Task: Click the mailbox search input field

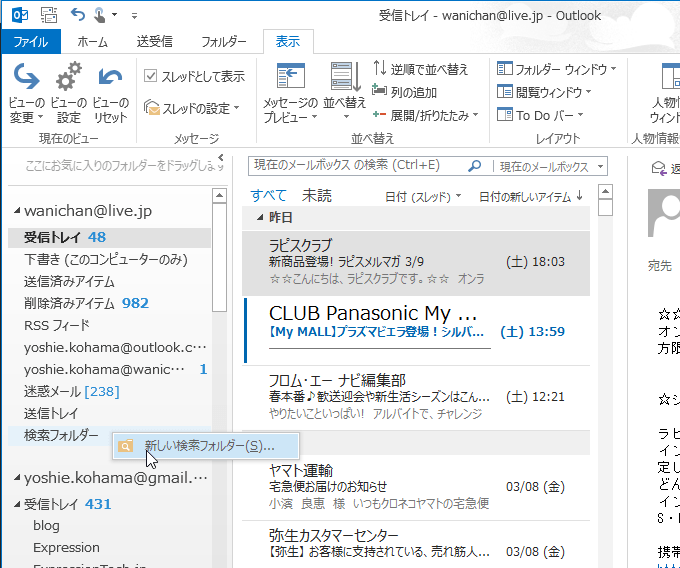Action: pyautogui.click(x=358, y=166)
